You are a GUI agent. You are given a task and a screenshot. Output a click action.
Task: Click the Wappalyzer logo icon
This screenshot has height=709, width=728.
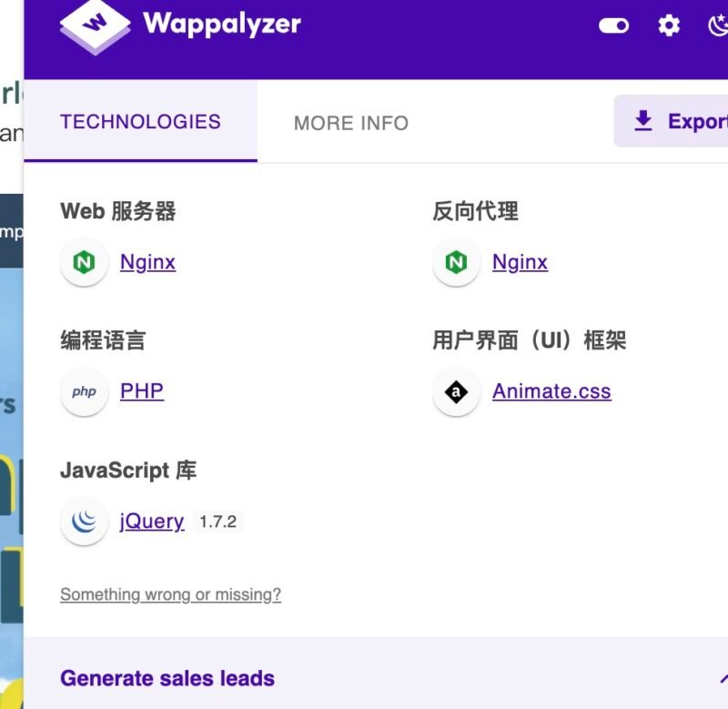(x=95, y=25)
